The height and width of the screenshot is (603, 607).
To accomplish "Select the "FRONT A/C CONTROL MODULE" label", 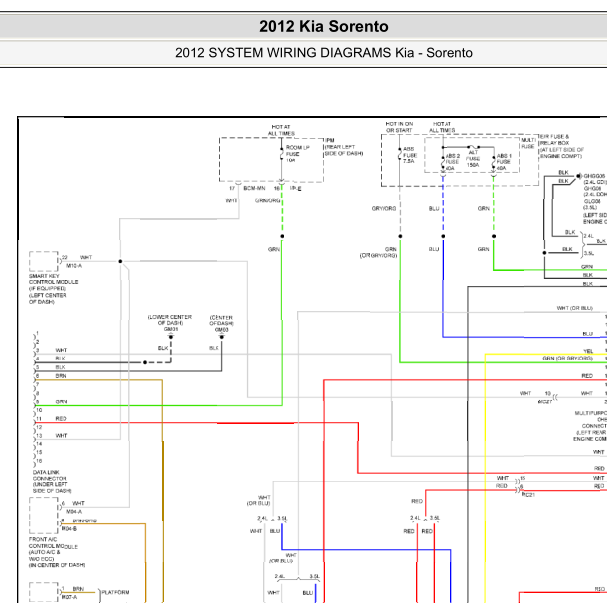I will (53, 543).
